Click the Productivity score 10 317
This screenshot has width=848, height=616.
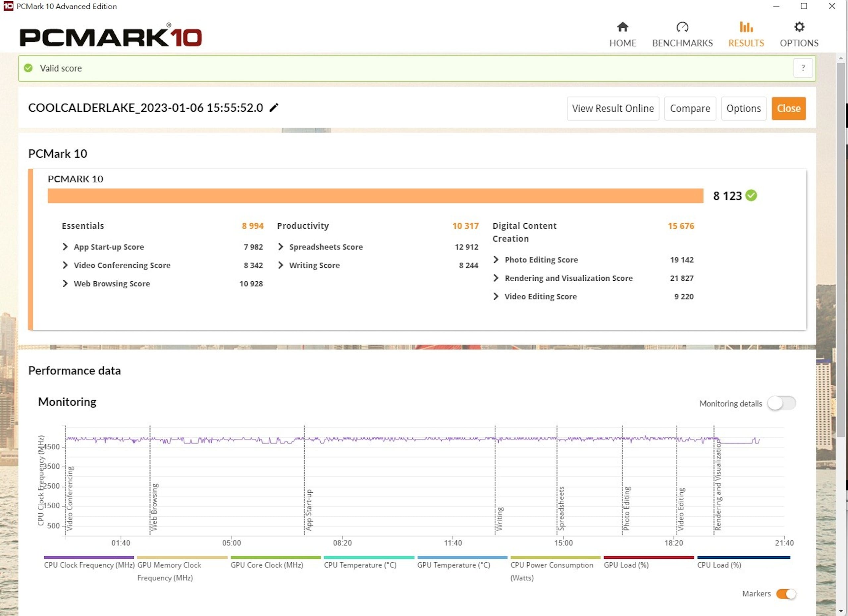click(x=465, y=226)
